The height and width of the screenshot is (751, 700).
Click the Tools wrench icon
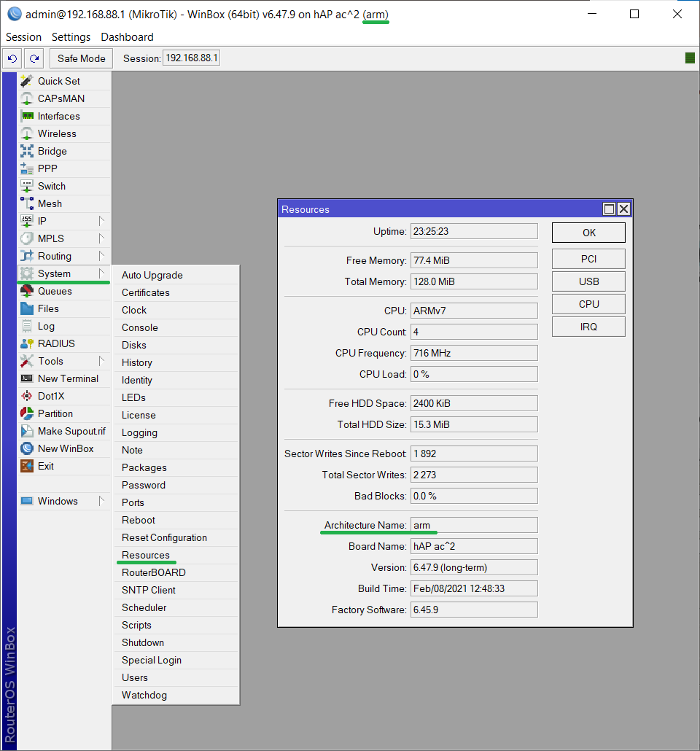[27, 361]
